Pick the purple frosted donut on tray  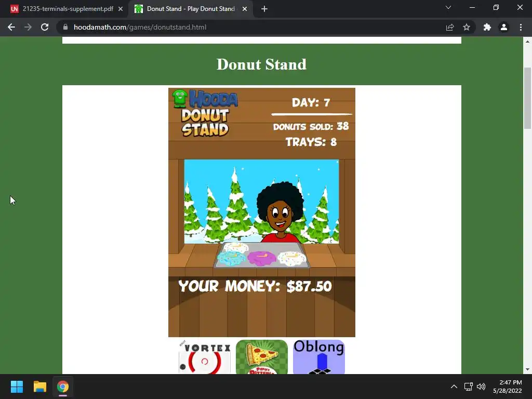[x=262, y=258]
